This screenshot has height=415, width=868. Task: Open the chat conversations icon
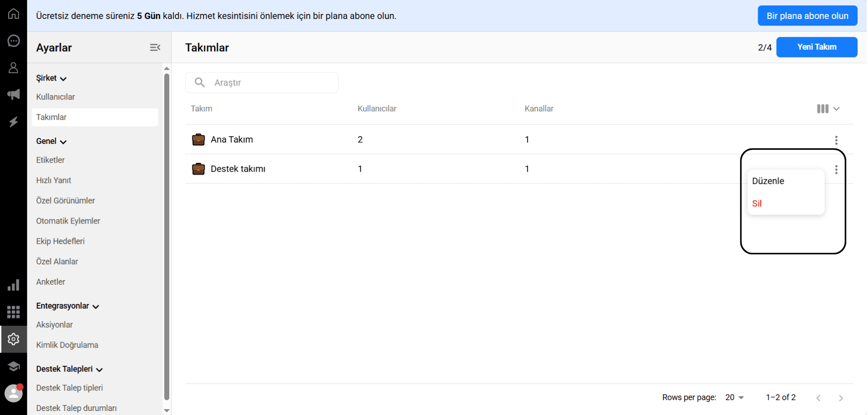pyautogui.click(x=14, y=41)
